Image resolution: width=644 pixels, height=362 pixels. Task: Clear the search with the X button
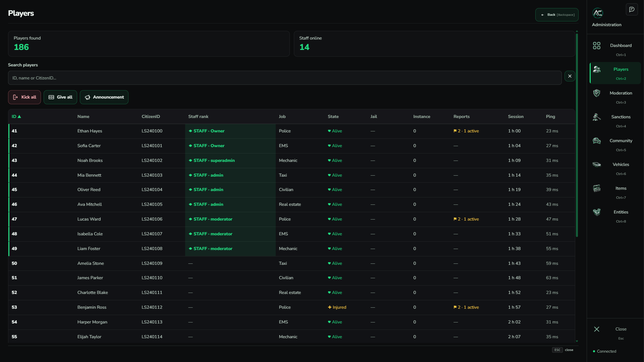click(570, 76)
